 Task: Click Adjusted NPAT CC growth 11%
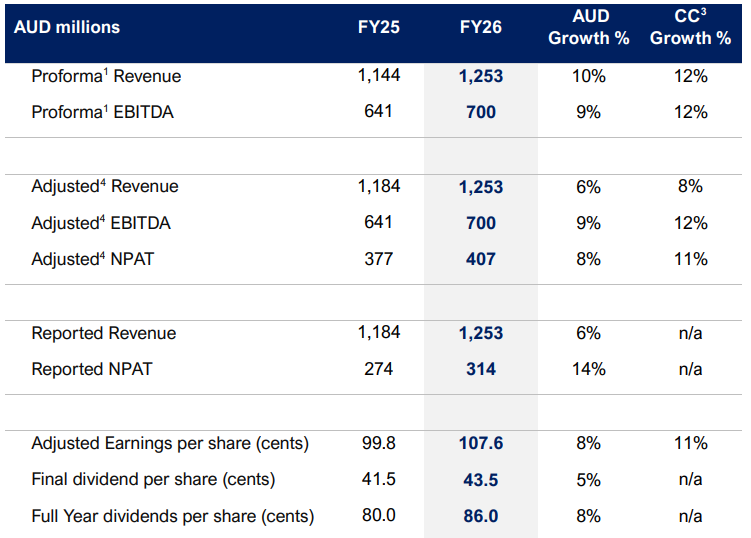tap(691, 259)
